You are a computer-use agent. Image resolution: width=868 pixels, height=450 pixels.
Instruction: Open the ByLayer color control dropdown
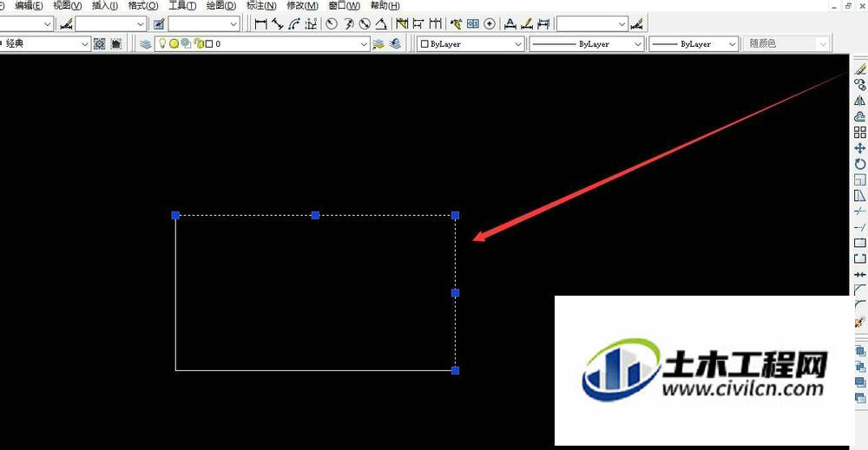518,43
